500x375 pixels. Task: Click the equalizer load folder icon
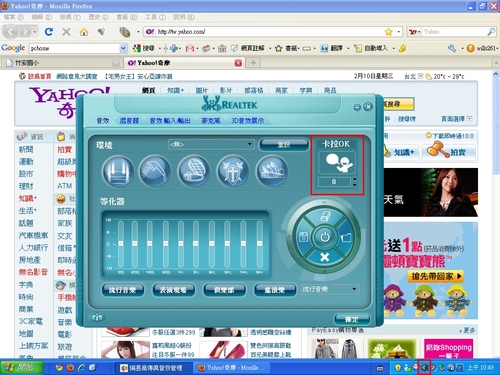[346, 237]
